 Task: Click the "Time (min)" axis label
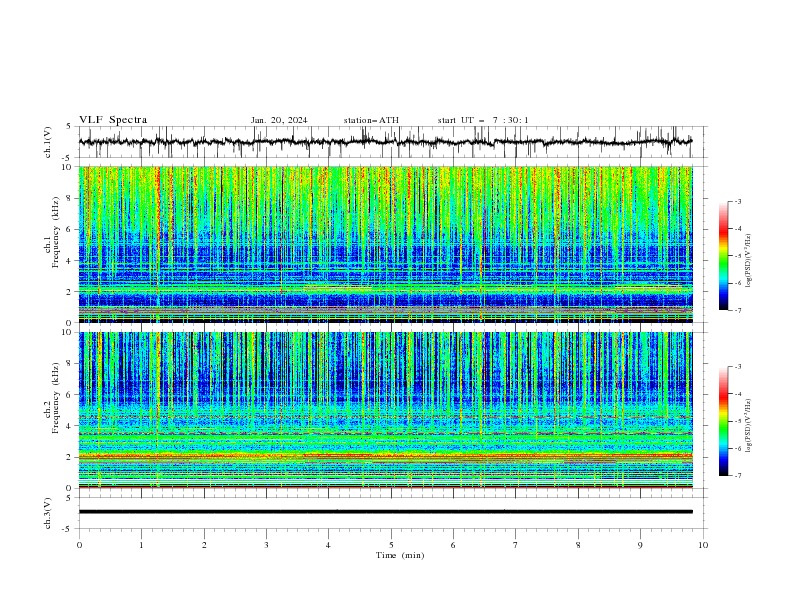(400, 555)
